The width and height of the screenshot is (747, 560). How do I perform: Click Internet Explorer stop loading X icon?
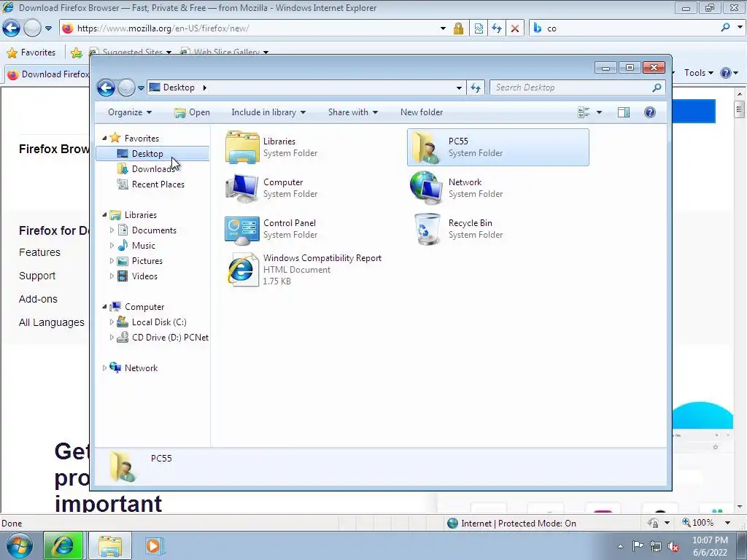(x=514, y=28)
